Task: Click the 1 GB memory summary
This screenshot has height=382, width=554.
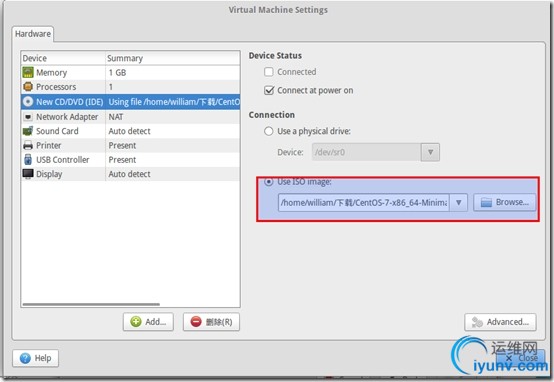Action: (117, 73)
